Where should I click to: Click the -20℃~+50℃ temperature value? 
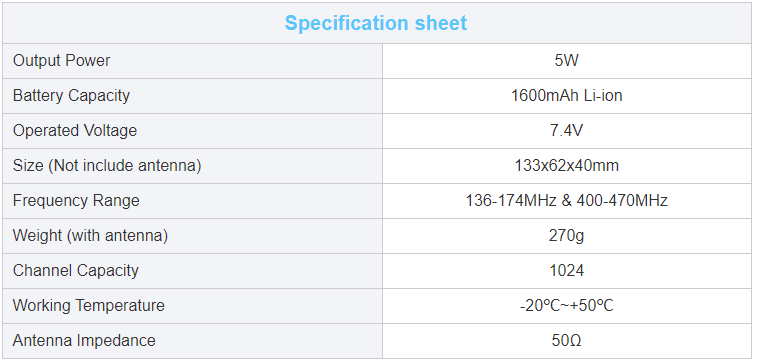tap(567, 306)
